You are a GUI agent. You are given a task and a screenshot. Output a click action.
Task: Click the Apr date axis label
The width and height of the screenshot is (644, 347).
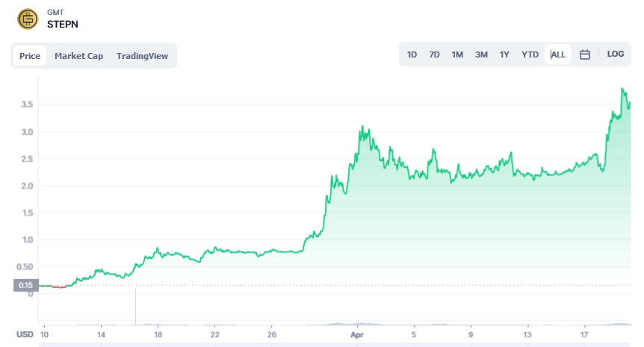(x=357, y=335)
